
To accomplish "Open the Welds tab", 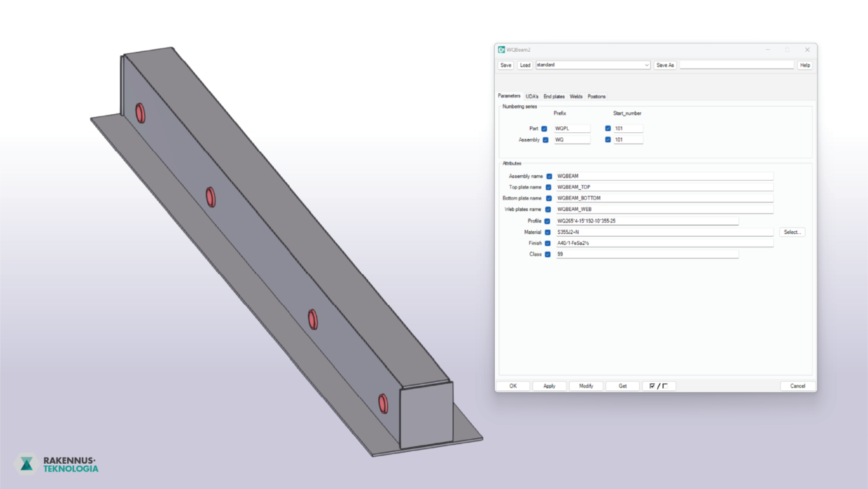I will pos(576,97).
